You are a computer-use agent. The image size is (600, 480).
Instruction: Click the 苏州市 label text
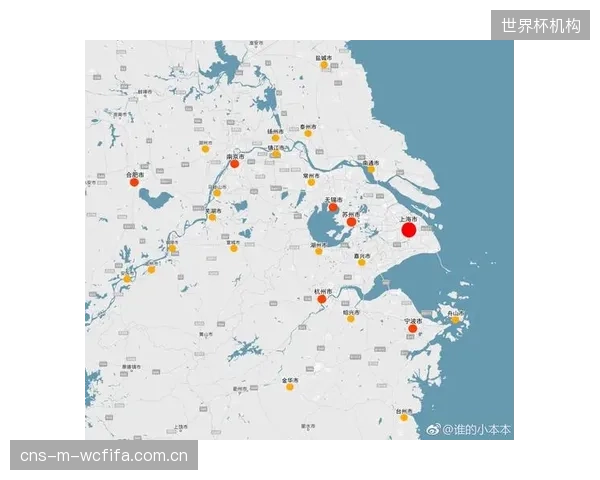pos(351,214)
